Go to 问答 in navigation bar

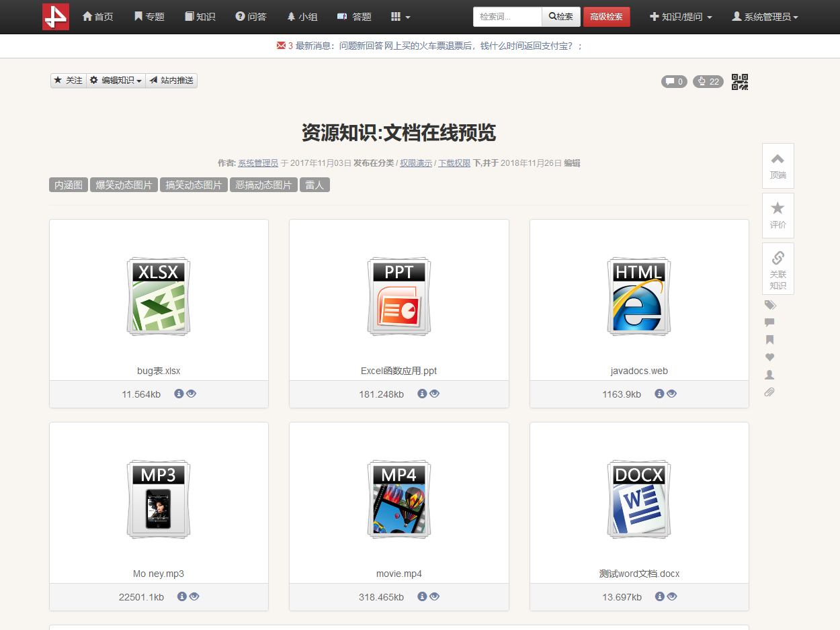tap(251, 17)
